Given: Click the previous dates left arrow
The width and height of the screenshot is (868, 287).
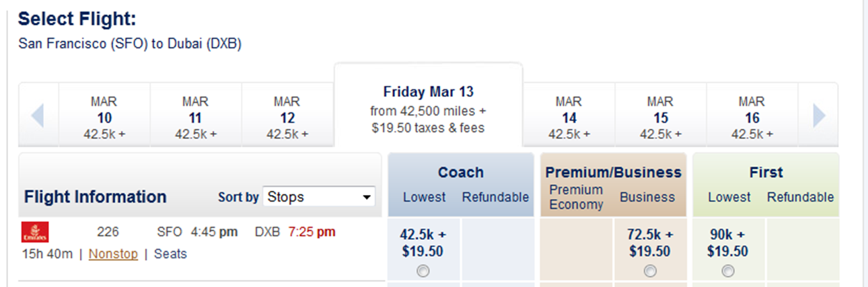Looking at the screenshot, I should (38, 116).
